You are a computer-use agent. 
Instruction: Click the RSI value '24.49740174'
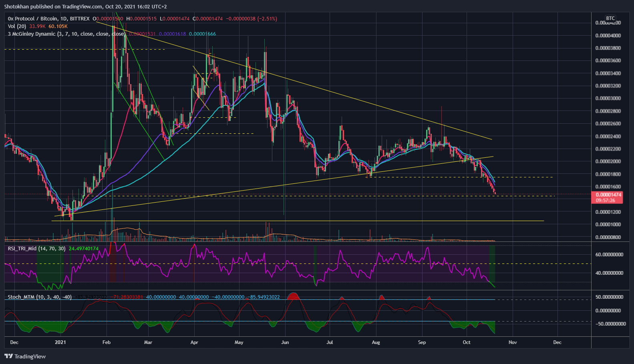[83, 249]
